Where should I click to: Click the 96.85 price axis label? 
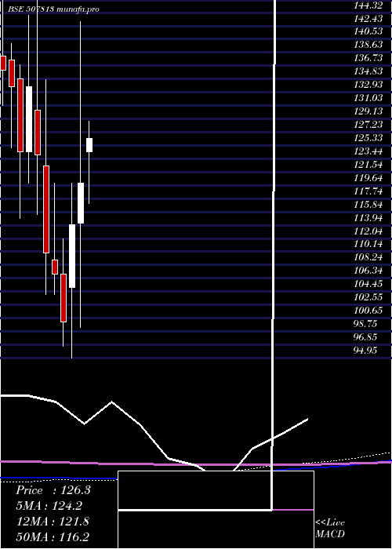pos(365,337)
